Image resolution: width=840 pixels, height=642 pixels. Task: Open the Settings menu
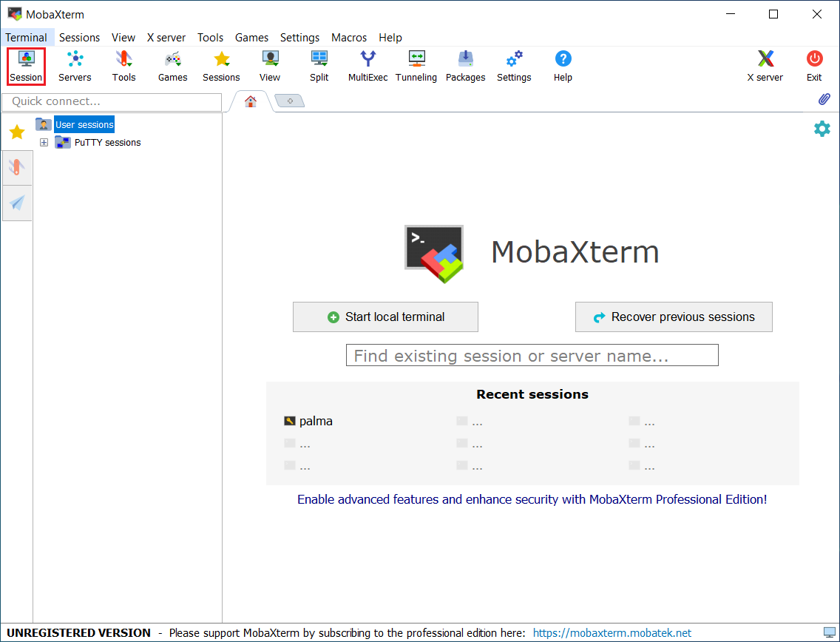click(299, 38)
